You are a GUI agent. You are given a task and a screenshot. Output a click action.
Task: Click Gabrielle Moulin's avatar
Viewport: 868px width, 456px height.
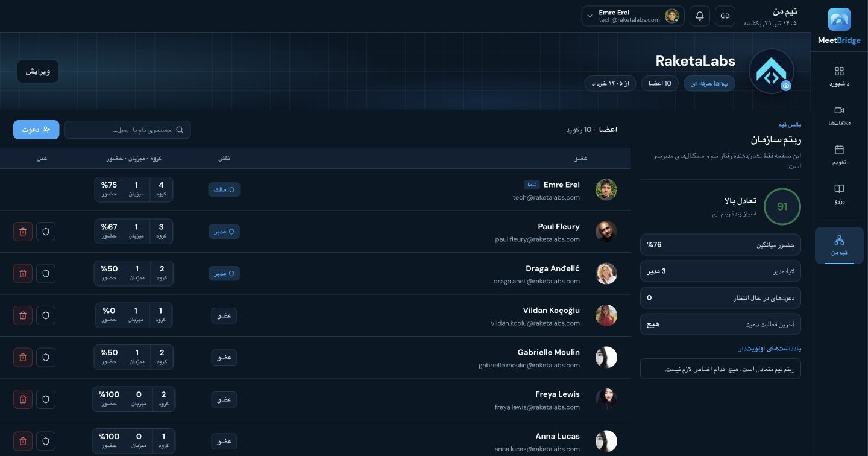tap(606, 357)
